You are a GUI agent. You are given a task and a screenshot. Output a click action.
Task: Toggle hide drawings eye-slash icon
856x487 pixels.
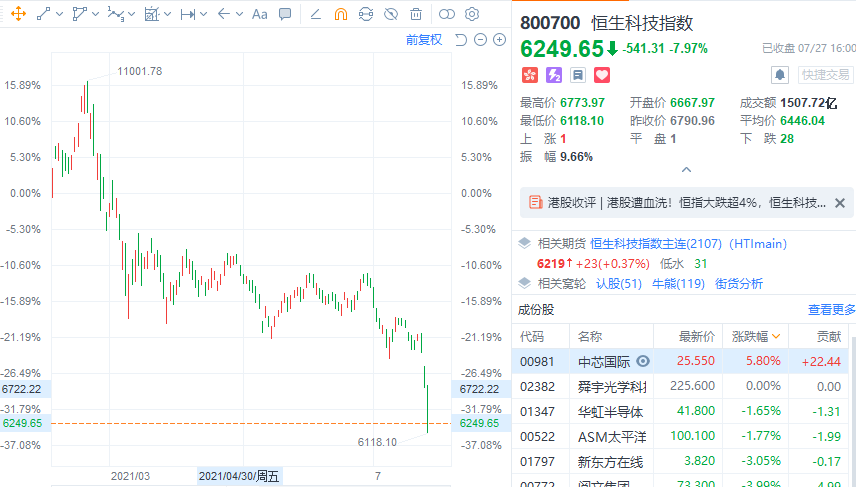(391, 14)
